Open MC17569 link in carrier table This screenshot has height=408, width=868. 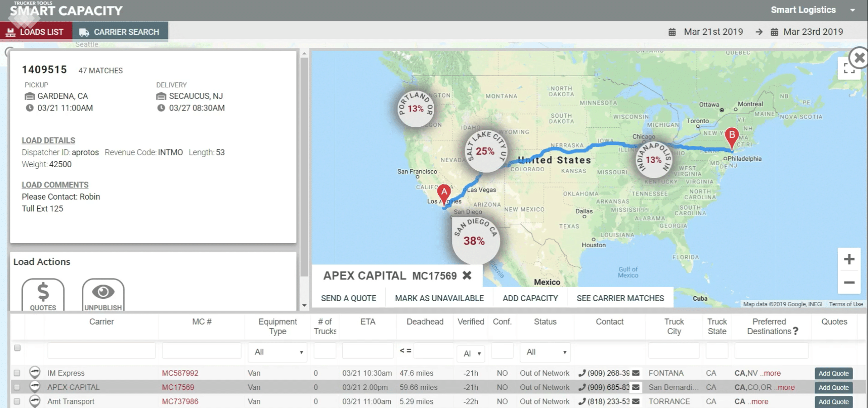coord(178,387)
